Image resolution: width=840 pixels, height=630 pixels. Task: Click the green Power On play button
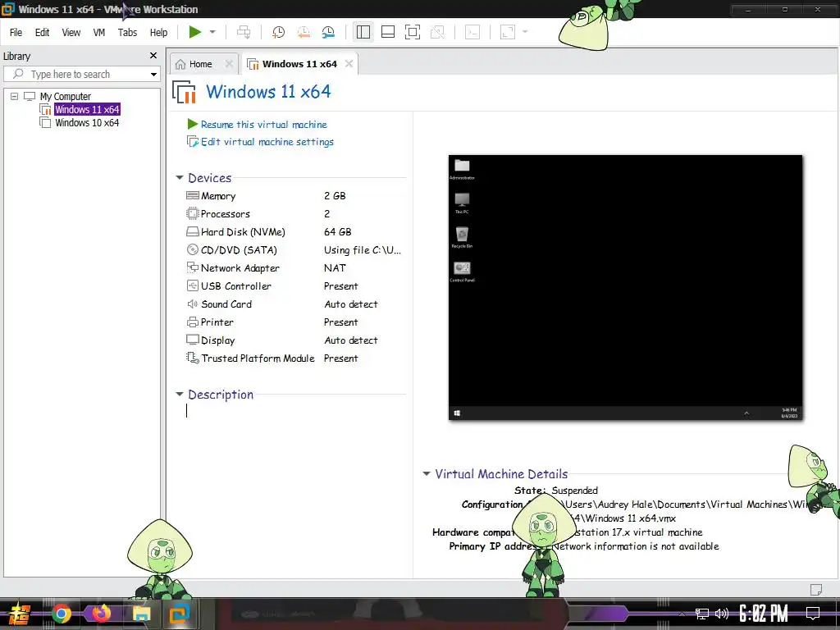coord(194,32)
